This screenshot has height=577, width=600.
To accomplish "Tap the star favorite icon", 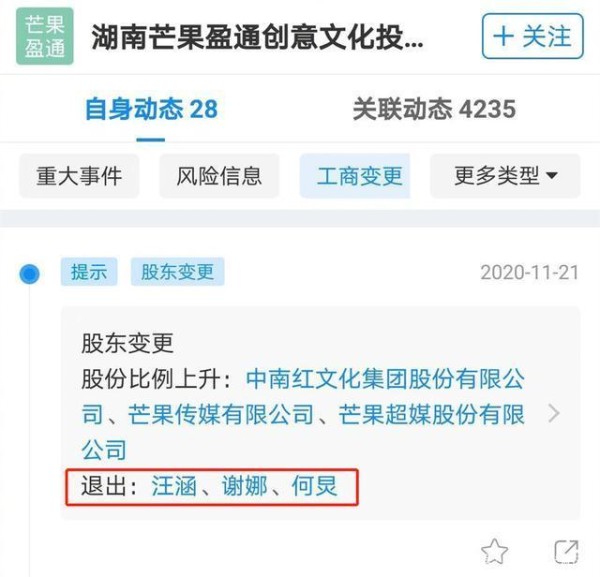I will tap(494, 551).
